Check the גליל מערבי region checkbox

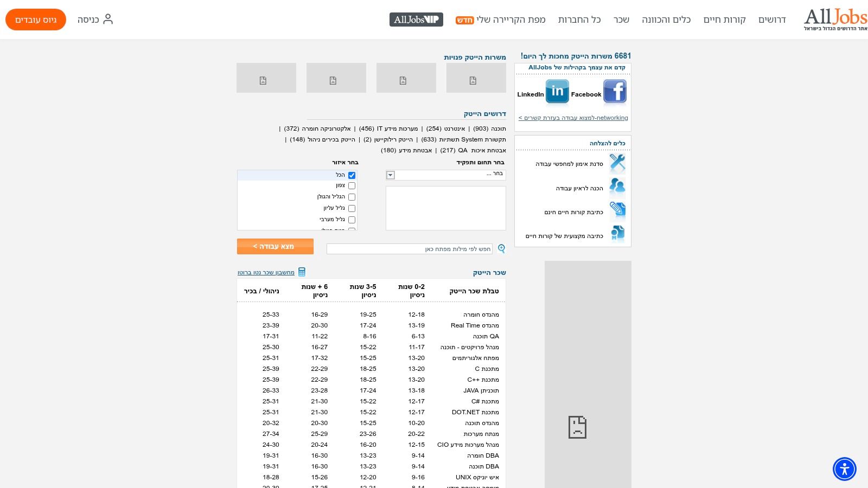[352, 220]
